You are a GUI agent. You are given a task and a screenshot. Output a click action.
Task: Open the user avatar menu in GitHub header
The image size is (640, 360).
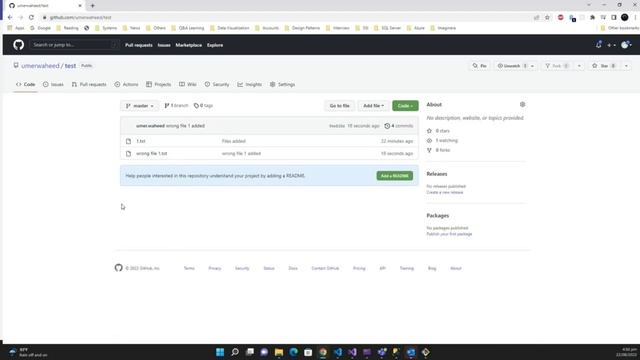[x=626, y=45]
